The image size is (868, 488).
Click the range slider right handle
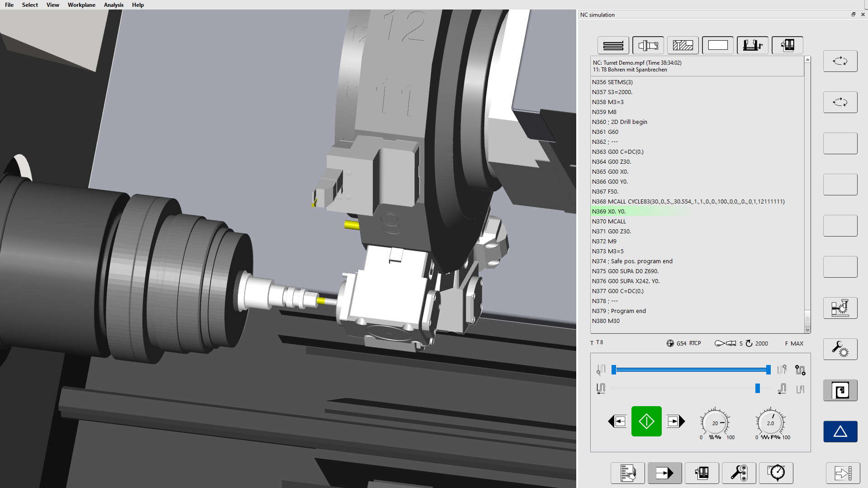click(768, 370)
